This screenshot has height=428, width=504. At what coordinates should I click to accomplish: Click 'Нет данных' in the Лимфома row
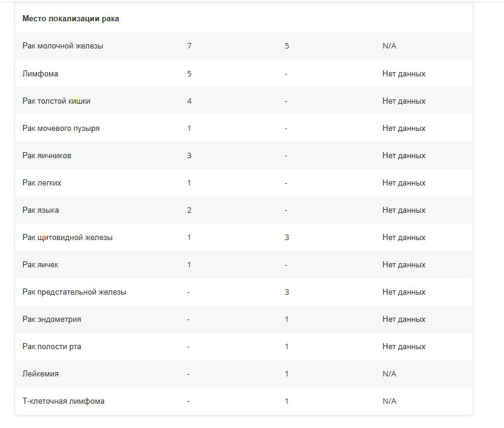[x=403, y=73]
